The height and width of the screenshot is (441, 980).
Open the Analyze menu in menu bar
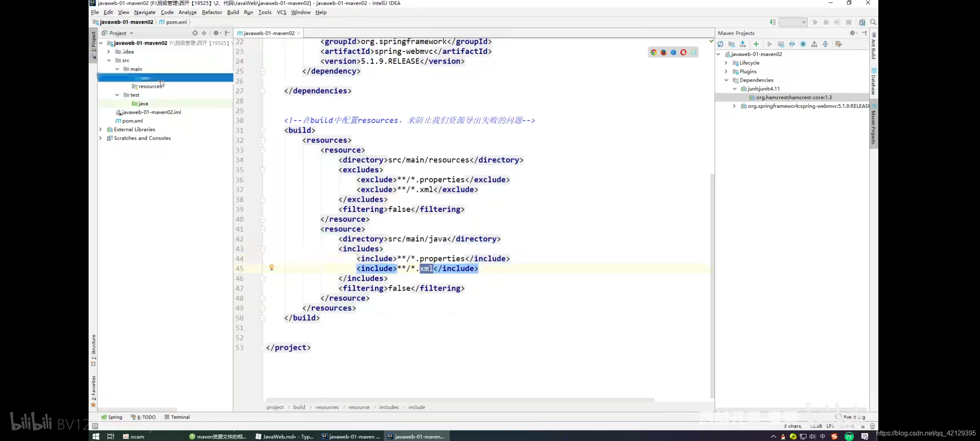pos(187,13)
